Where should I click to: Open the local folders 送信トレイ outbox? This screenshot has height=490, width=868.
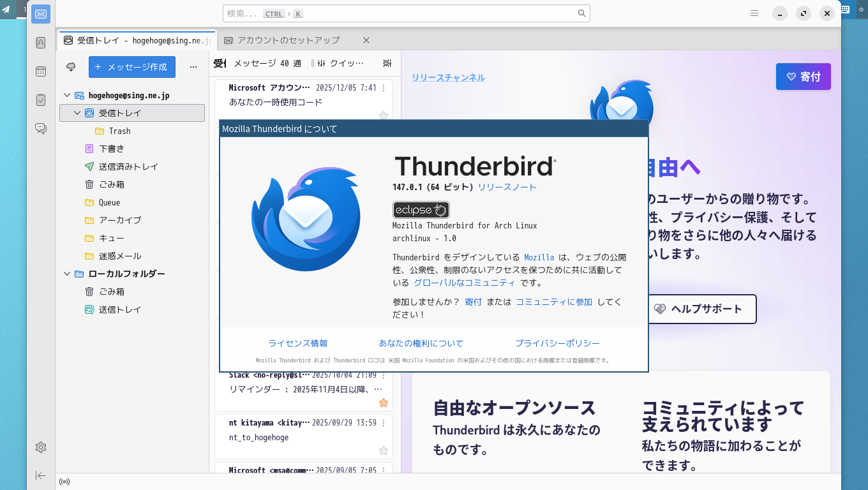(132, 309)
